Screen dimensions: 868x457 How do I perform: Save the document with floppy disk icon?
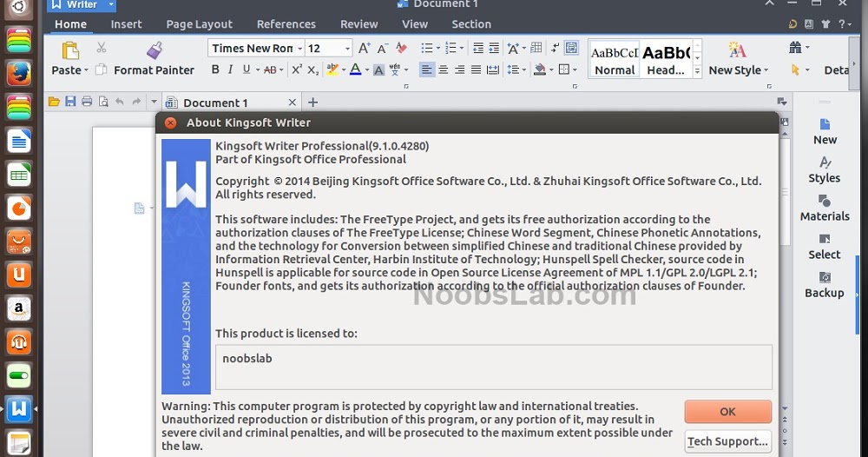[70, 102]
